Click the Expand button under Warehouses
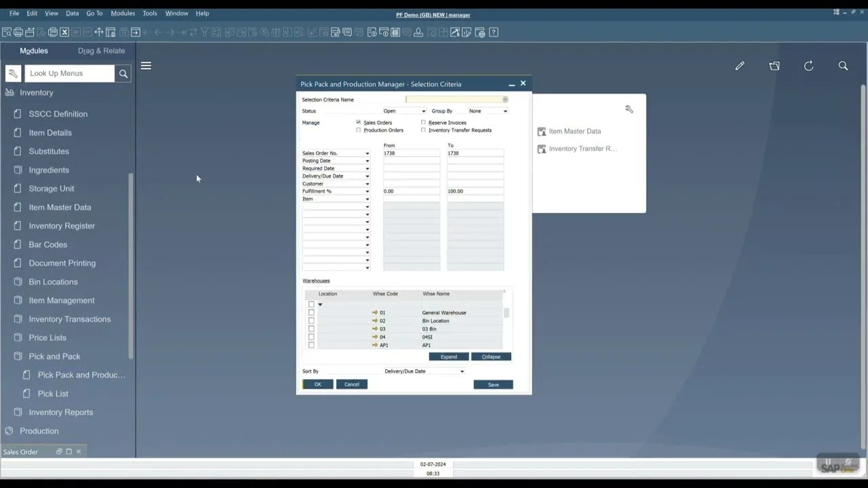Viewport: 868px width, 488px height. 449,357
